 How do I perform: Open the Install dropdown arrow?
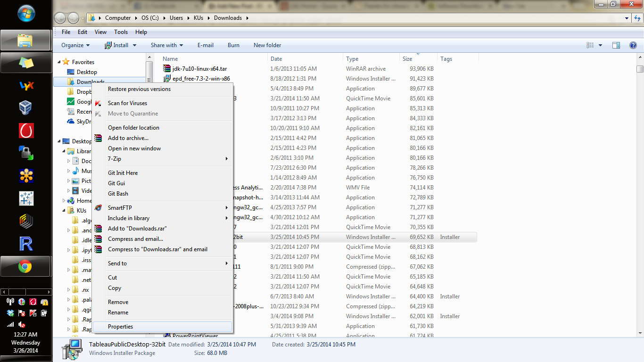click(x=133, y=45)
